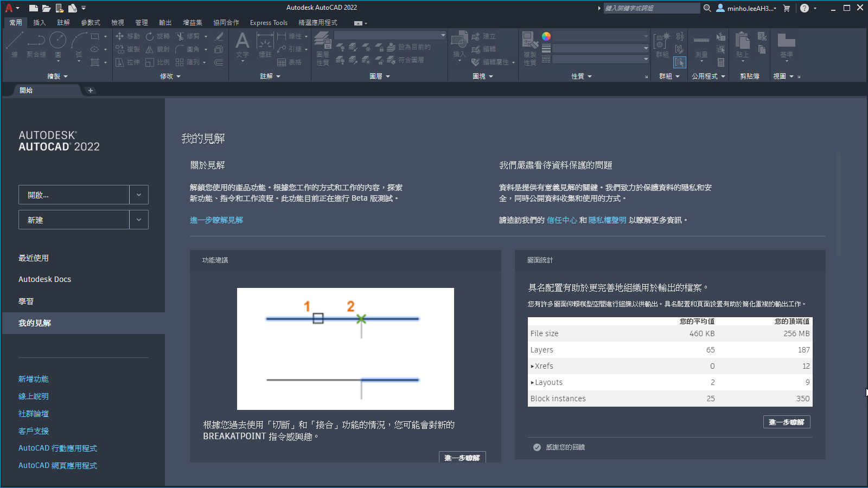Viewport: 868px width, 488px height.
Task: Click the checkmark beside 感謝您的回饋
Action: click(537, 447)
